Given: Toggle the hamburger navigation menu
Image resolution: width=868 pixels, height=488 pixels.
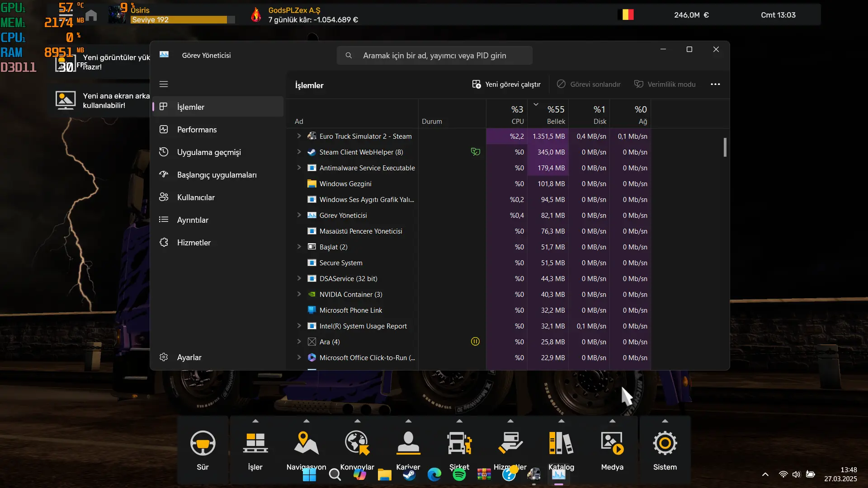Looking at the screenshot, I should (x=164, y=84).
